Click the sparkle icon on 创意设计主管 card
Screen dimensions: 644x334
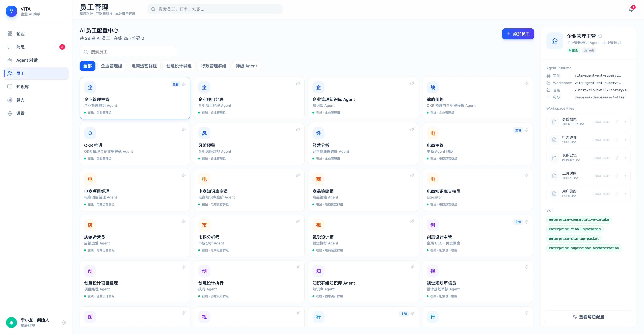(526, 222)
